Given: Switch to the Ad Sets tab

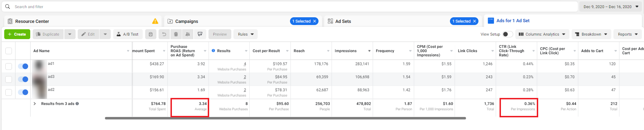Looking at the screenshot, I should pyautogui.click(x=343, y=21).
